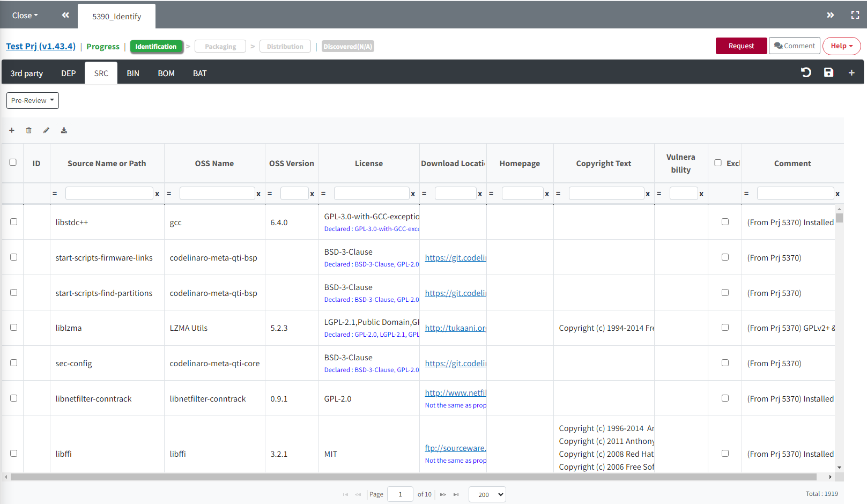Open the Close dropdown menu

tap(25, 16)
